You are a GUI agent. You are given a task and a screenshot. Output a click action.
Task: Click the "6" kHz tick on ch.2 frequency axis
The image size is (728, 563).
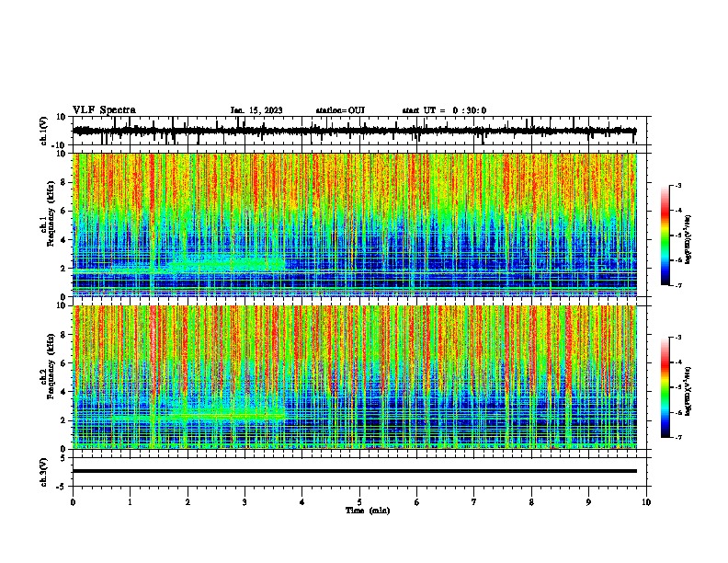pyautogui.click(x=64, y=363)
